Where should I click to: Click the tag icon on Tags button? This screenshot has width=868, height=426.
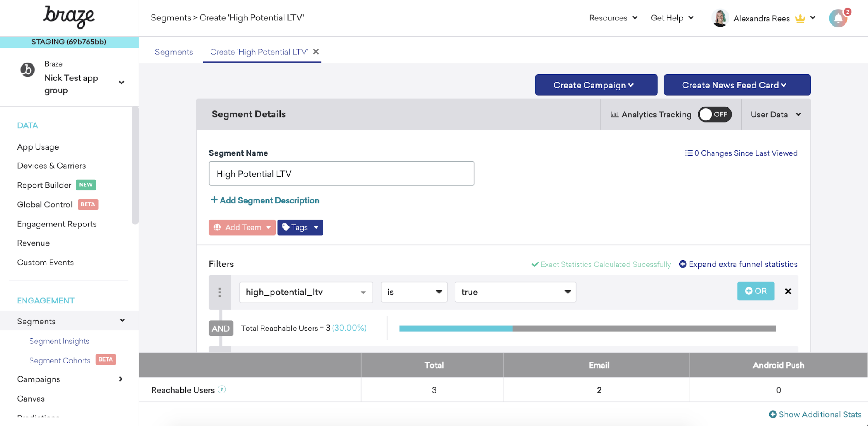(286, 227)
